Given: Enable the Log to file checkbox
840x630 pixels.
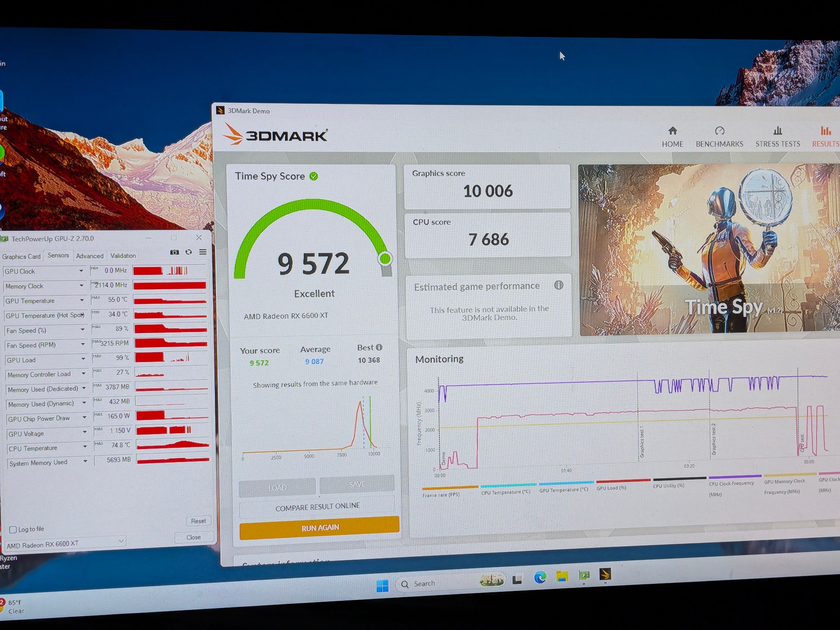Looking at the screenshot, I should click(x=13, y=530).
